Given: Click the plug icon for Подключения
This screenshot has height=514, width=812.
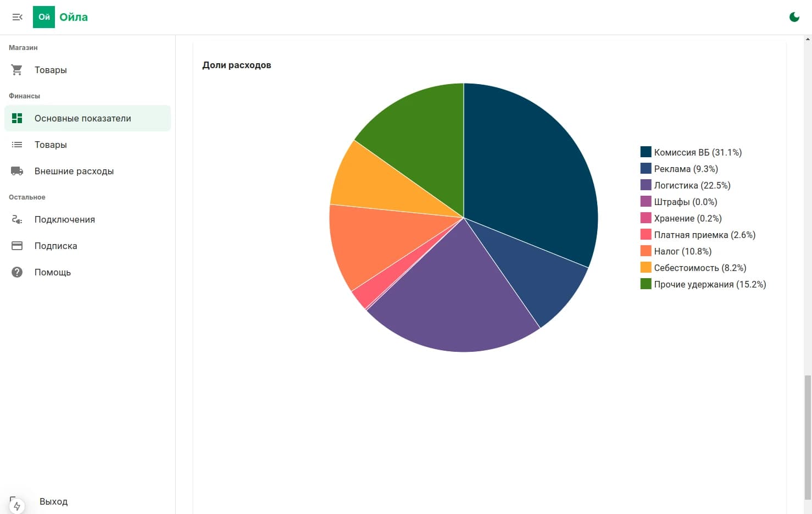Looking at the screenshot, I should tap(17, 219).
